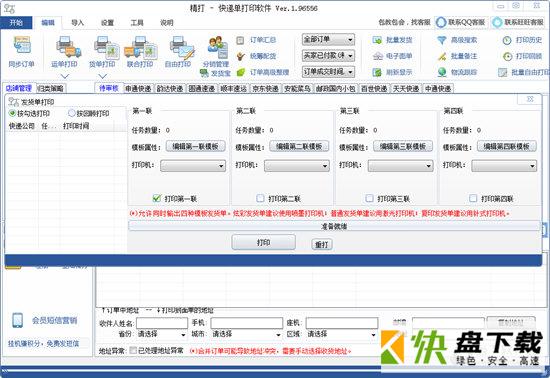
Task: Open 城市 city dropdown
Action: point(246,334)
